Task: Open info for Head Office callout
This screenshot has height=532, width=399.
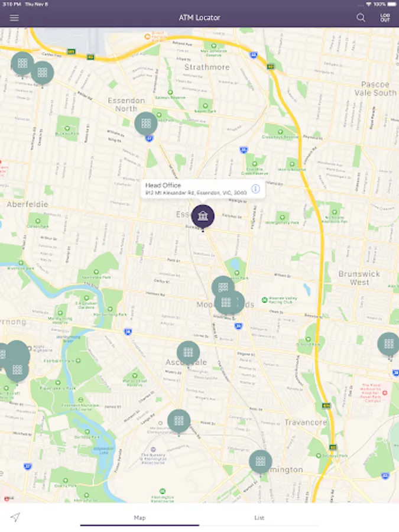Action: [x=255, y=189]
